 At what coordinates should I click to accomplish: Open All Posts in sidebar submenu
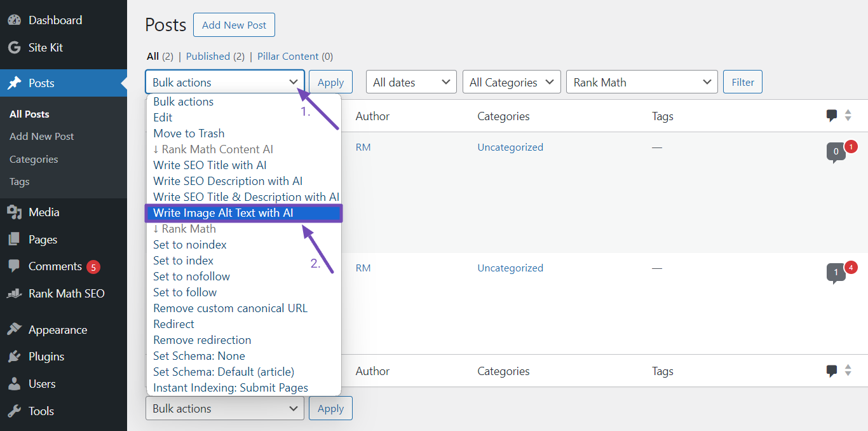click(x=29, y=114)
